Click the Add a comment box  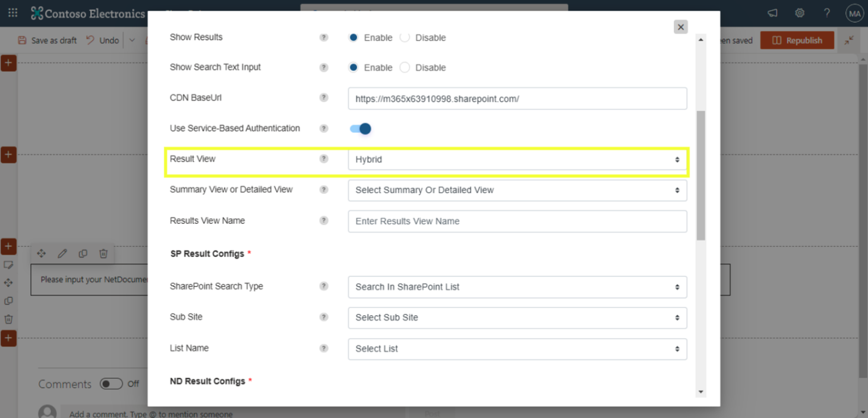pos(233,414)
